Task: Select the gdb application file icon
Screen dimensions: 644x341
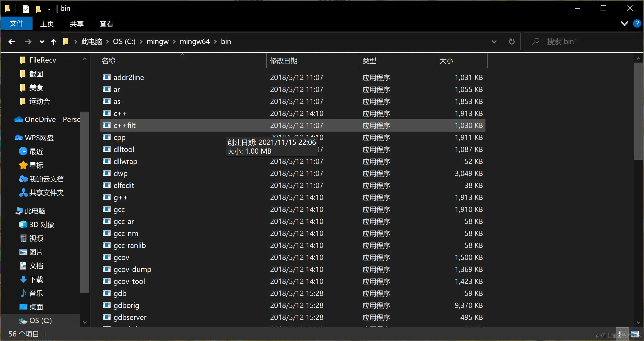Action: tap(107, 293)
